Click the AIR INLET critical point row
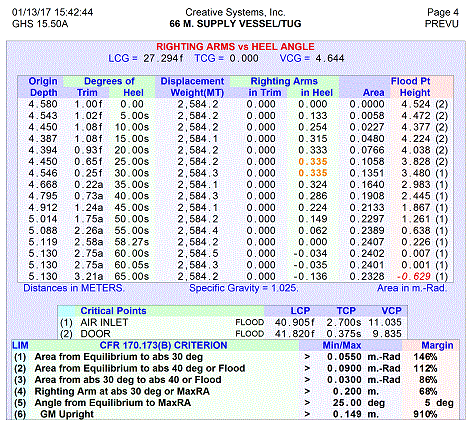The width and height of the screenshot is (474, 427). [x=231, y=322]
